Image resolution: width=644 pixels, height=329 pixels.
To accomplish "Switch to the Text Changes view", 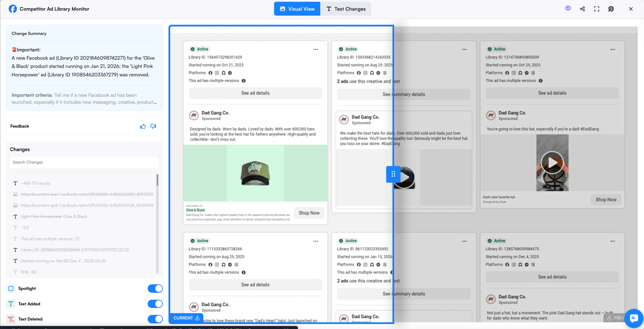I will click(346, 8).
